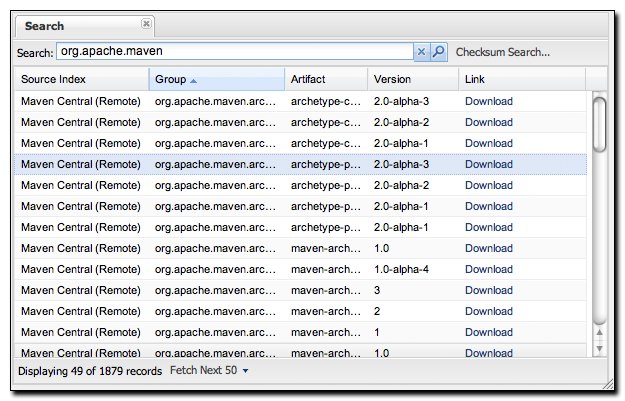Select highlighted archetype-p 2.0-alpha-3 row
This screenshot has height=401, width=625.
300,164
